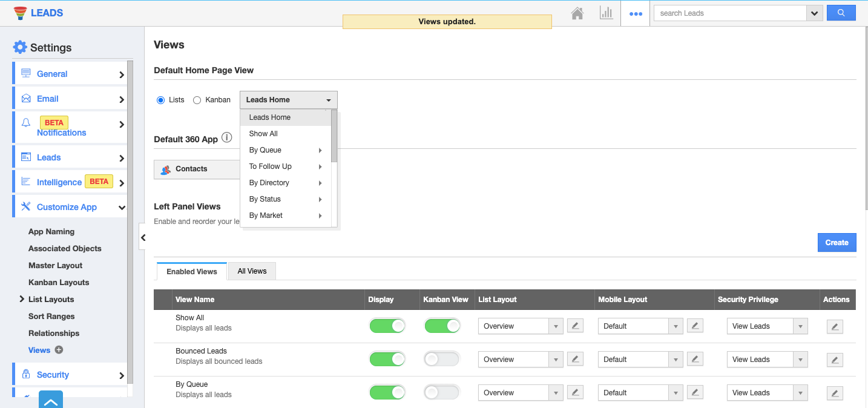868x408 pixels.
Task: Click the blue search magnifier button
Action: click(841, 13)
